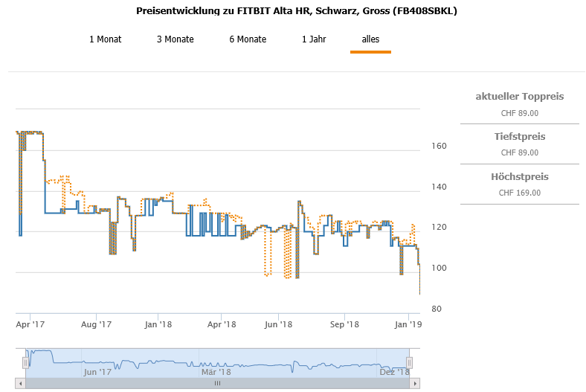The image size is (586, 392).
Task: Click the right scroll arrow of the navigator
Action: (414, 383)
